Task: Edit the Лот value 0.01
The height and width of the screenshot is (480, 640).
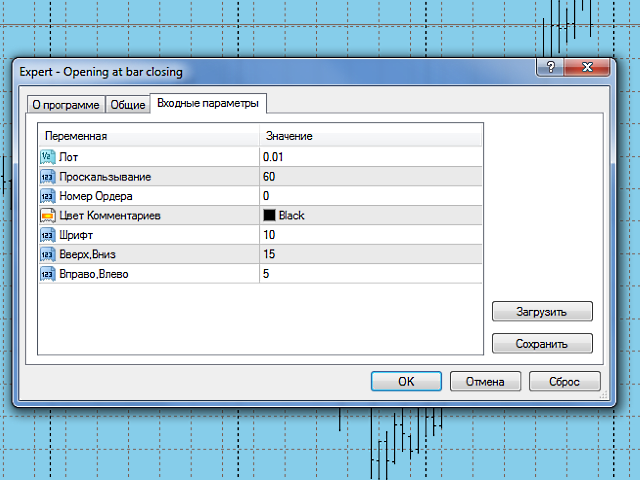Action: (x=371, y=157)
